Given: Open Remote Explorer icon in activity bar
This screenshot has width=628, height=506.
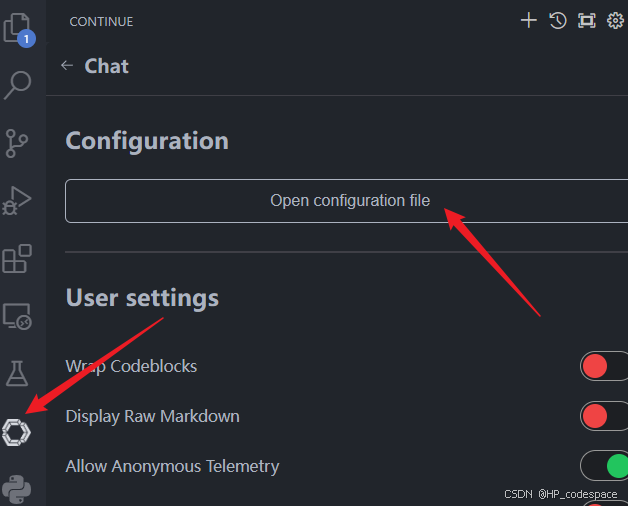Looking at the screenshot, I should 18,316.
